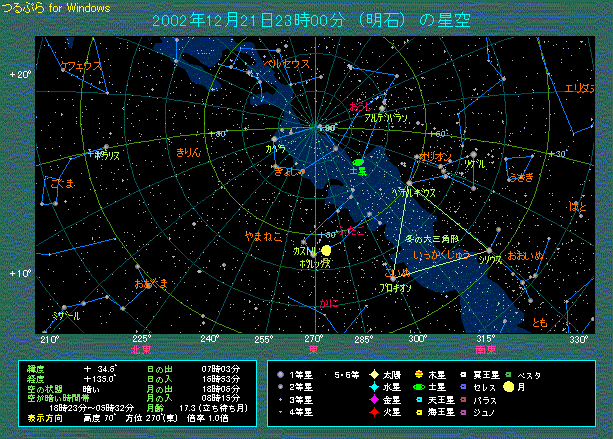This screenshot has height=439, width=613.
Task: Click the オリオン constellation name
Action: (x=435, y=157)
